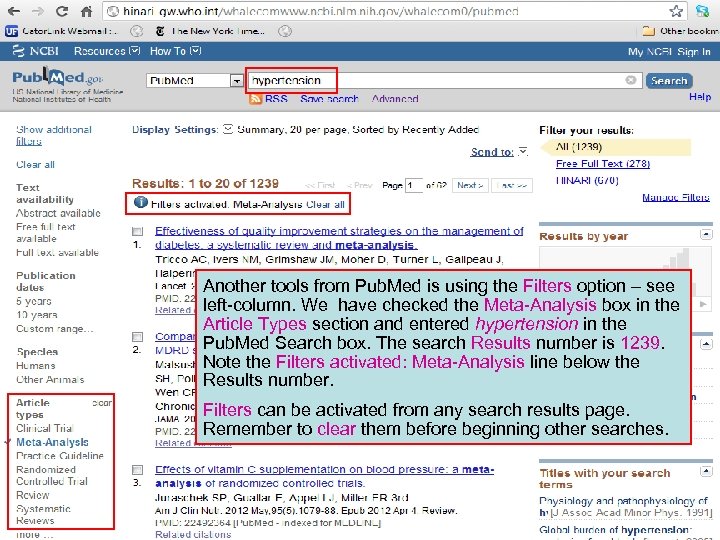720x540 pixels.
Task: Reload the page with the refresh icon
Action: pos(62,11)
